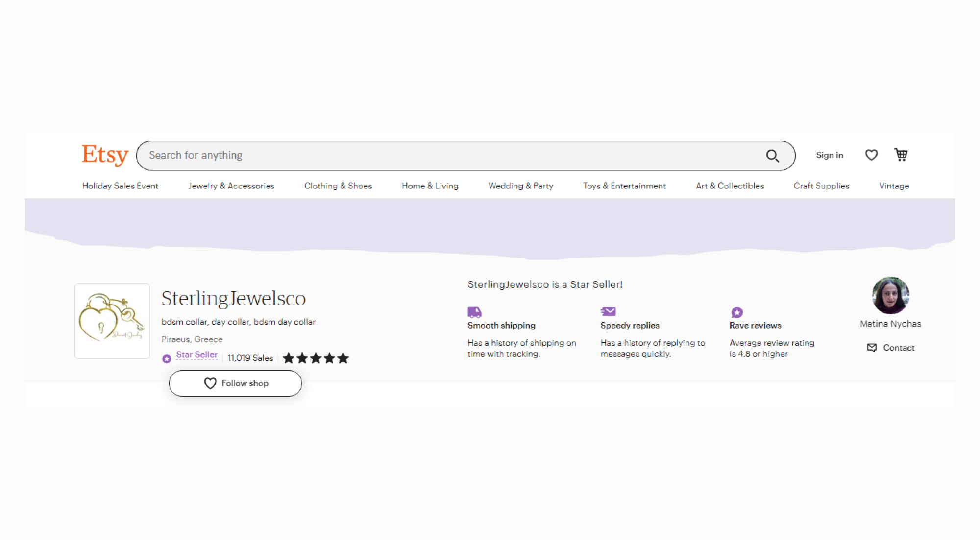Click the Star Seller link
The height and width of the screenshot is (540, 980).
(x=196, y=355)
